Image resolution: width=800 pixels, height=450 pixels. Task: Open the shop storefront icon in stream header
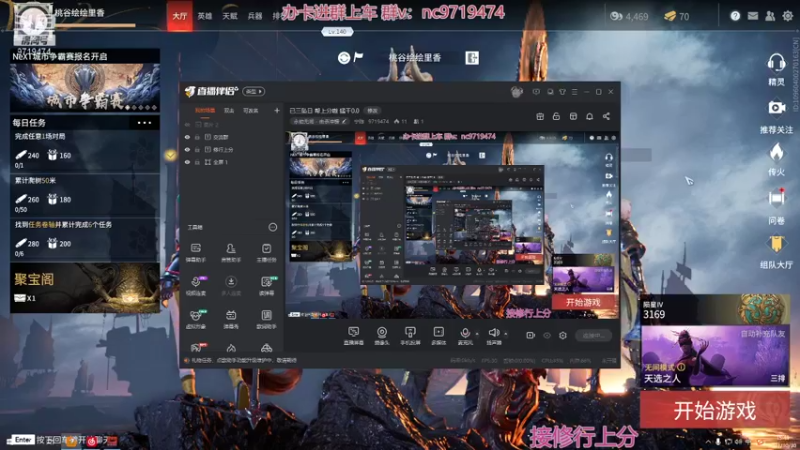coord(573,116)
